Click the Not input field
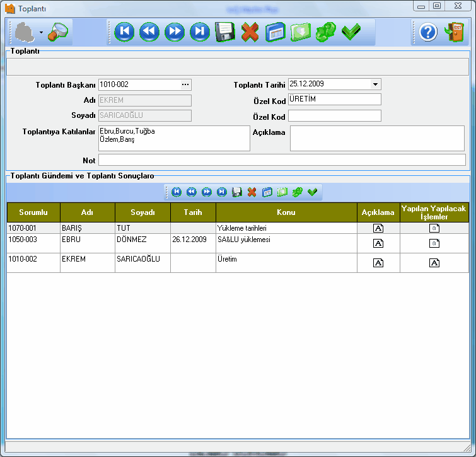Viewport: 476px width, 457px height. coord(282,160)
